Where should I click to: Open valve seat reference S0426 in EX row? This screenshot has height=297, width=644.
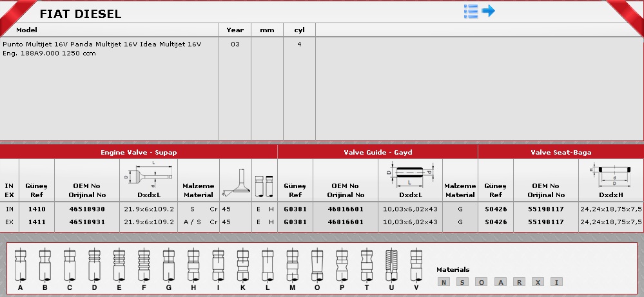point(495,222)
